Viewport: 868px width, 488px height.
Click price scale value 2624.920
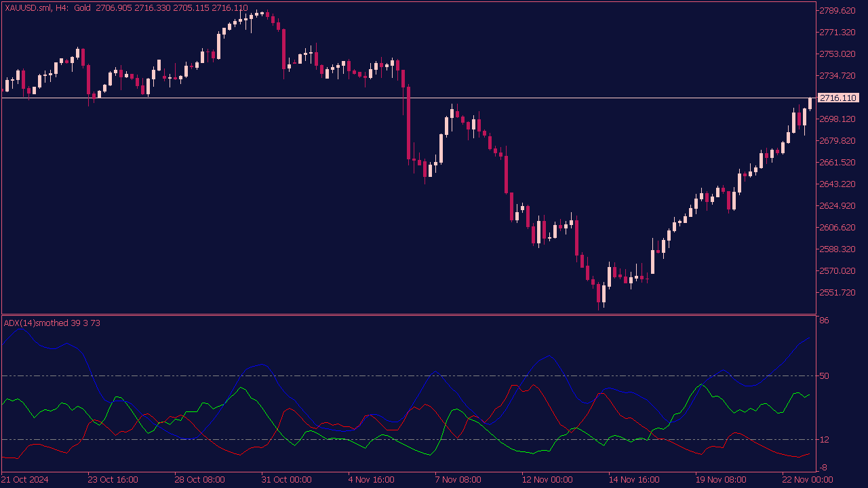tap(837, 206)
